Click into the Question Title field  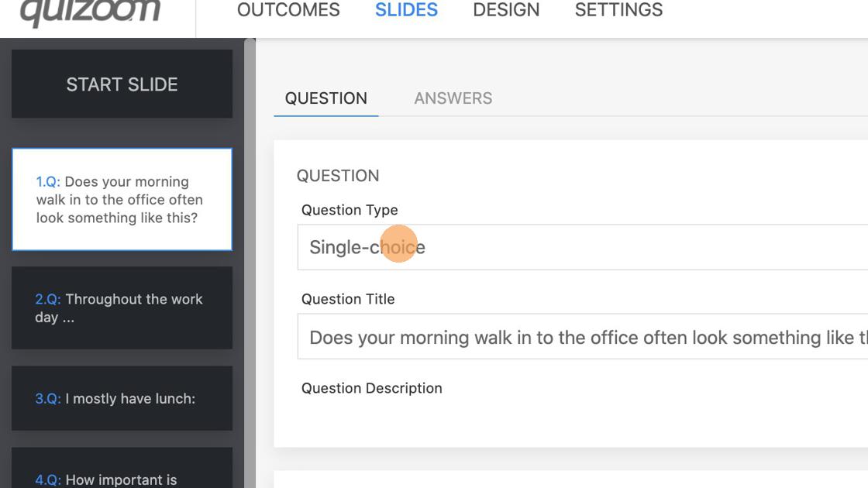click(x=581, y=338)
